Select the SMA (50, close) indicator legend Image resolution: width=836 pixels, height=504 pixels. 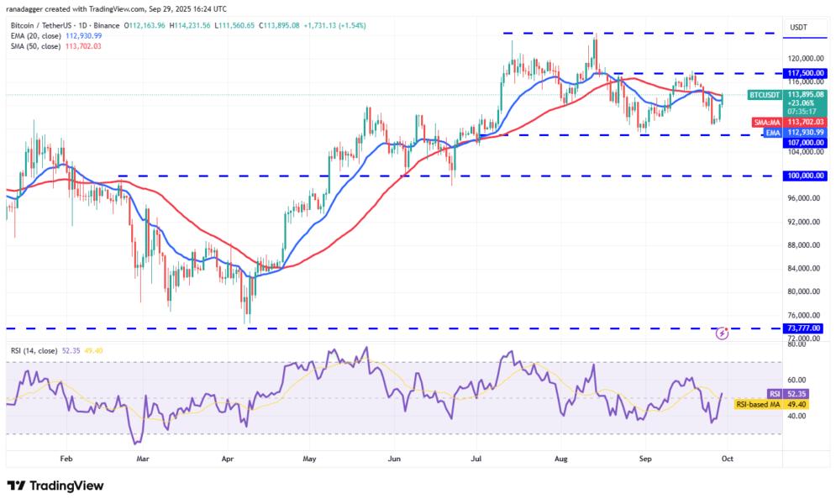point(38,48)
